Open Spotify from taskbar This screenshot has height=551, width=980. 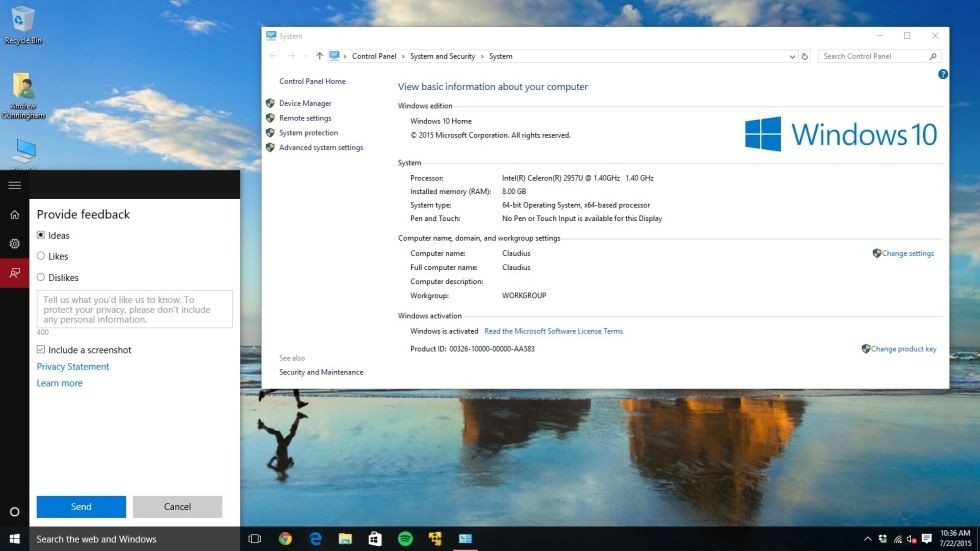click(405, 539)
